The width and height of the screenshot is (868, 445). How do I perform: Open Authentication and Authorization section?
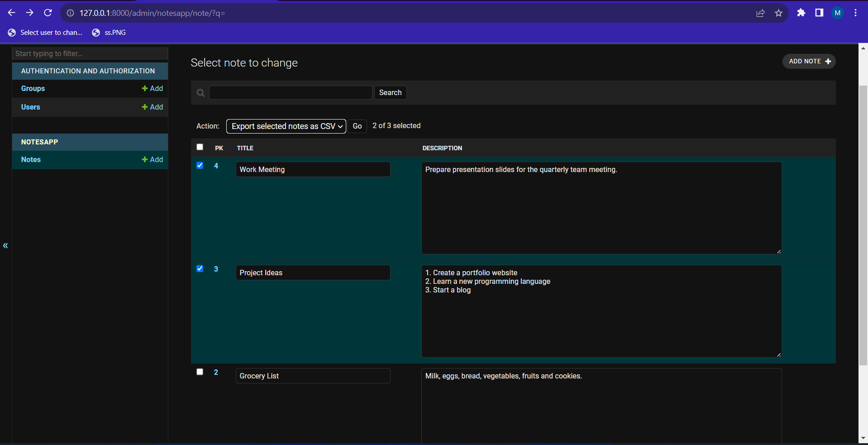pos(88,71)
